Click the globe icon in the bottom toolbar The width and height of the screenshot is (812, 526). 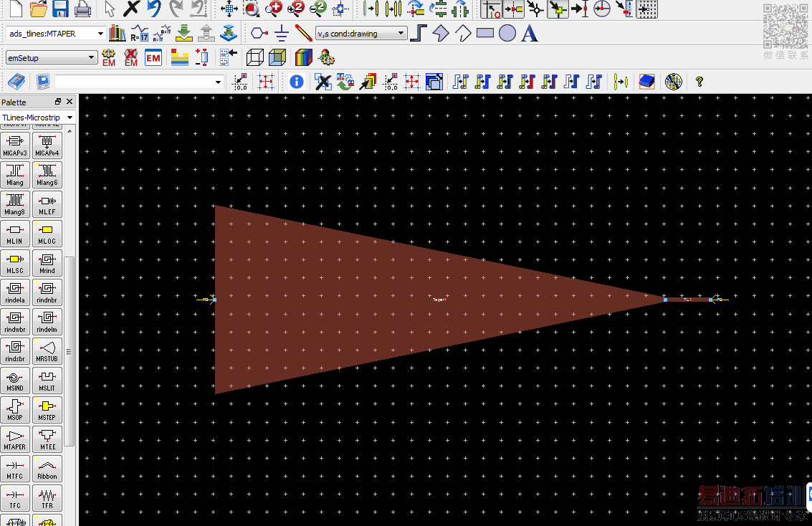pos(673,81)
